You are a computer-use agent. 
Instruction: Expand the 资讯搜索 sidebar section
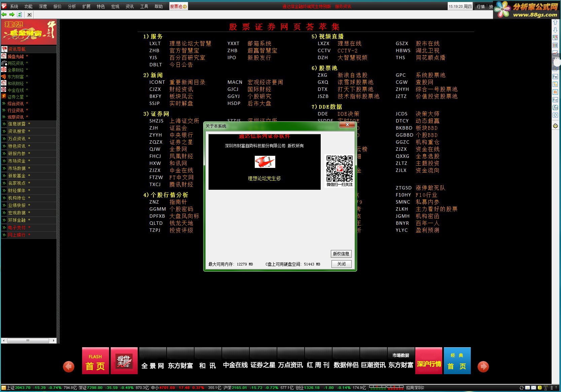tap(29, 131)
